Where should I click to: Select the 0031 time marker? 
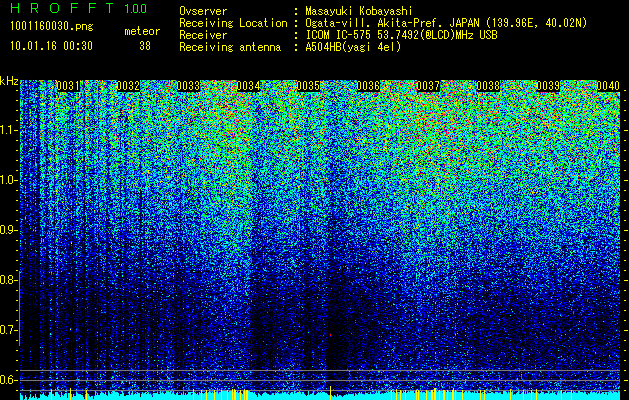68,86
